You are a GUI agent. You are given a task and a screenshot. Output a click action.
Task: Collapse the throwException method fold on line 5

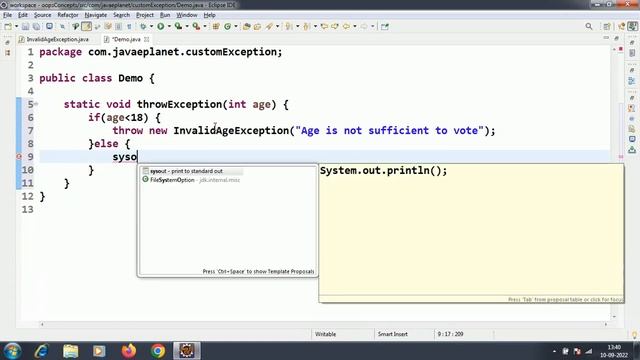click(36, 104)
